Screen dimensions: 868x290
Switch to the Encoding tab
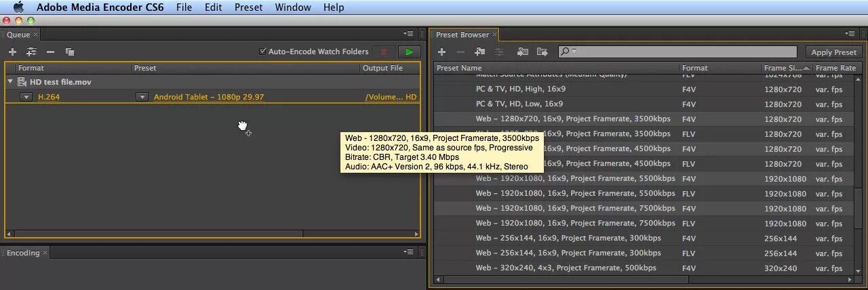[23, 253]
